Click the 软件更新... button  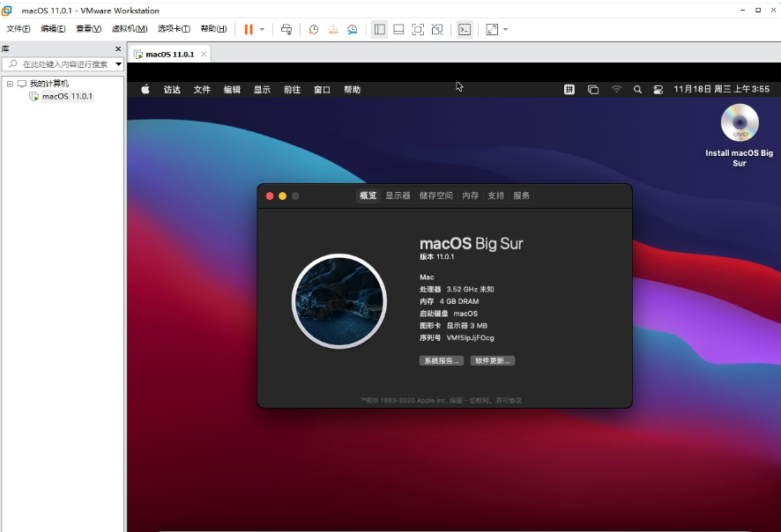pos(493,360)
